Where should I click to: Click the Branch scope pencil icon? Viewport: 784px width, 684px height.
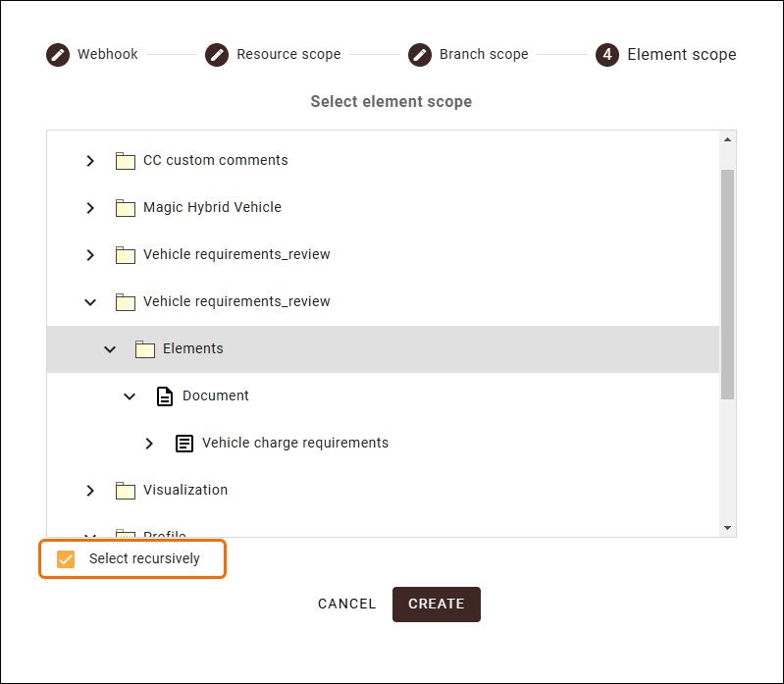click(x=420, y=55)
